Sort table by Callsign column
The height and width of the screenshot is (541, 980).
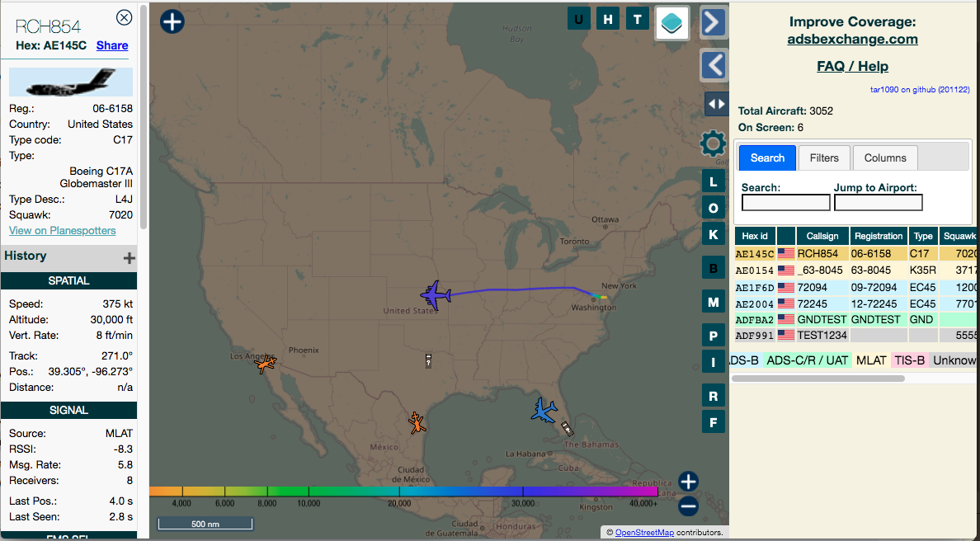click(822, 236)
